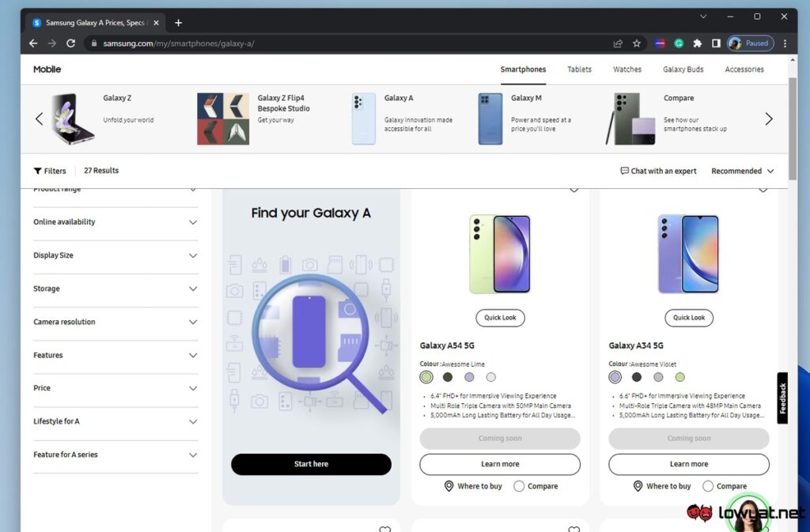
Task: Open a new browser tab
Action: pyautogui.click(x=178, y=23)
